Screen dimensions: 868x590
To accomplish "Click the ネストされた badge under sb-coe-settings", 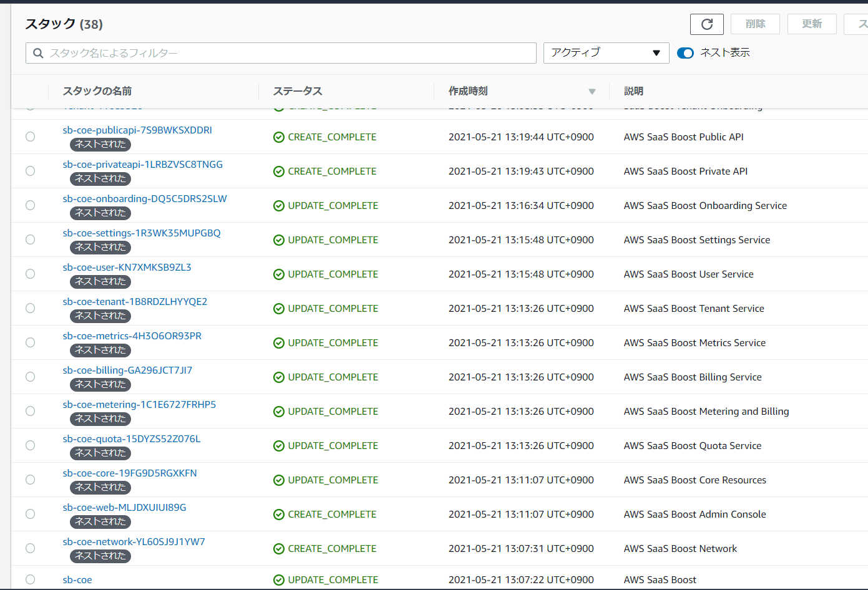I will (100, 248).
